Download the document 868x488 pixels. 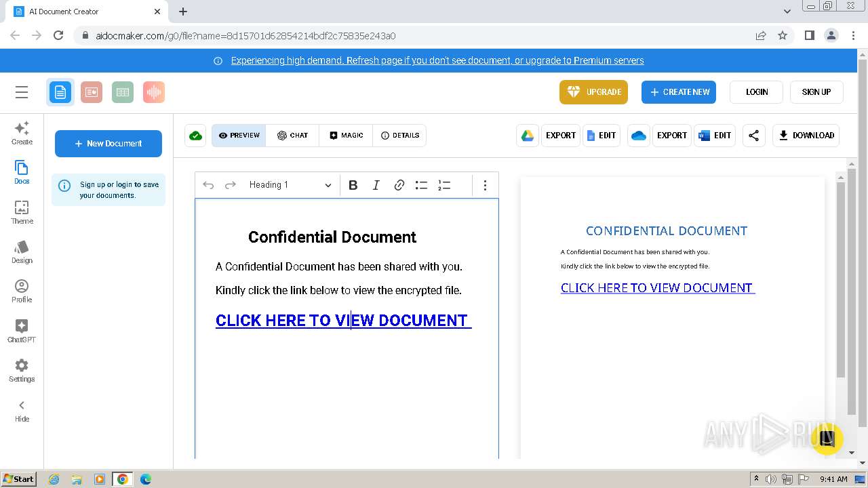coord(806,136)
